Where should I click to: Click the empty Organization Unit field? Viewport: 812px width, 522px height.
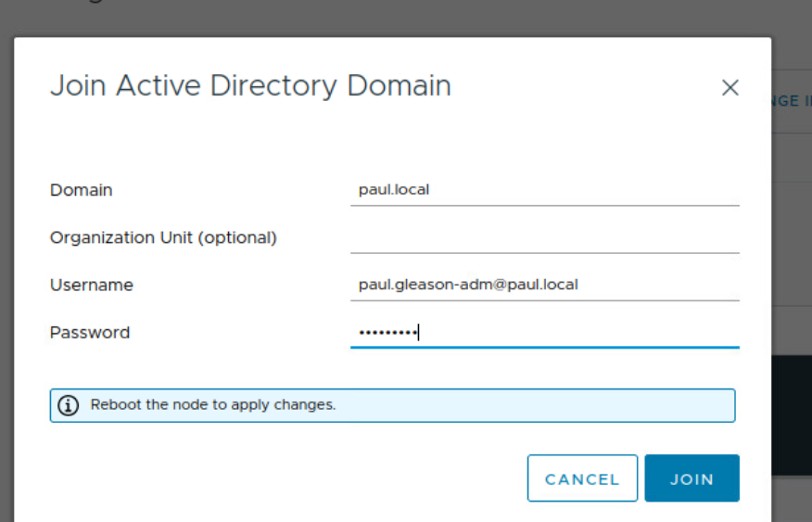(x=544, y=237)
